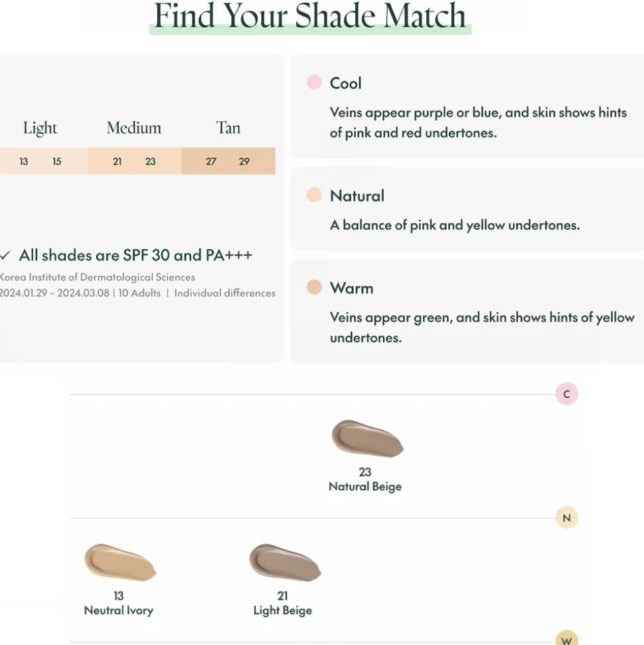Select the Medium shade category label
The height and width of the screenshot is (645, 644).
134,128
